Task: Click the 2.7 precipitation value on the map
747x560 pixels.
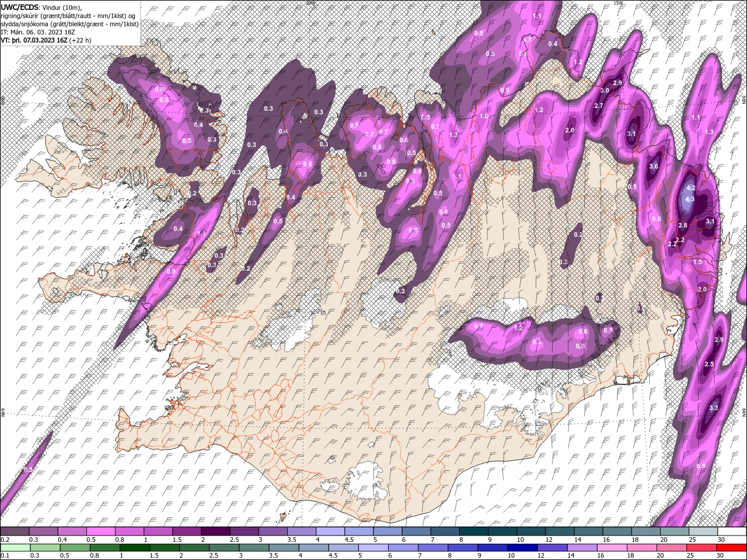Action: pyautogui.click(x=598, y=106)
